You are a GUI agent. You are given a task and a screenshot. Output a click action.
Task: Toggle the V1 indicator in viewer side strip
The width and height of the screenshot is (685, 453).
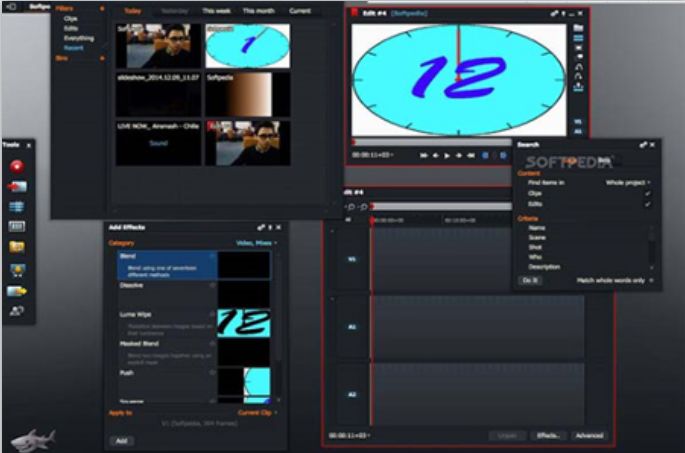578,121
